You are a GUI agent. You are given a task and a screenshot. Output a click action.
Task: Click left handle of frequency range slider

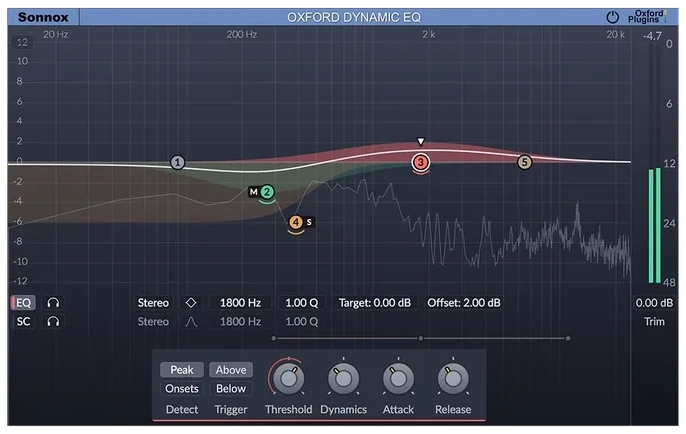tap(274, 338)
